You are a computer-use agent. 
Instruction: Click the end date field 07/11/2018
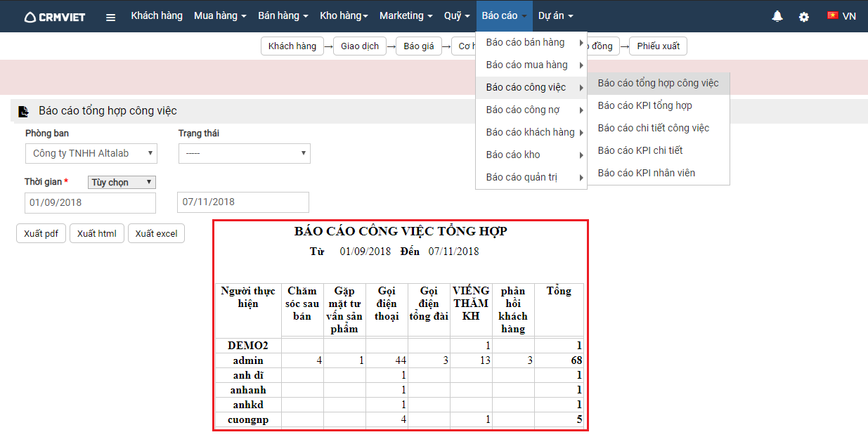click(x=243, y=202)
